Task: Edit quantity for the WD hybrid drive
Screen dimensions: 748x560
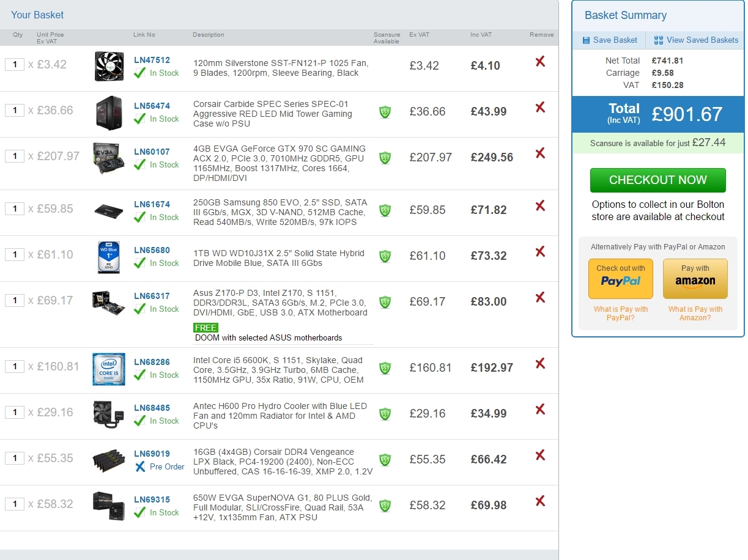Action: tap(15, 254)
